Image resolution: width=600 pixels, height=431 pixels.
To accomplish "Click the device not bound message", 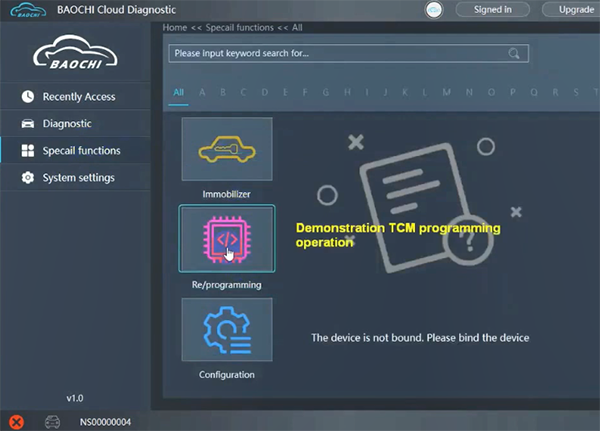I will (x=420, y=338).
